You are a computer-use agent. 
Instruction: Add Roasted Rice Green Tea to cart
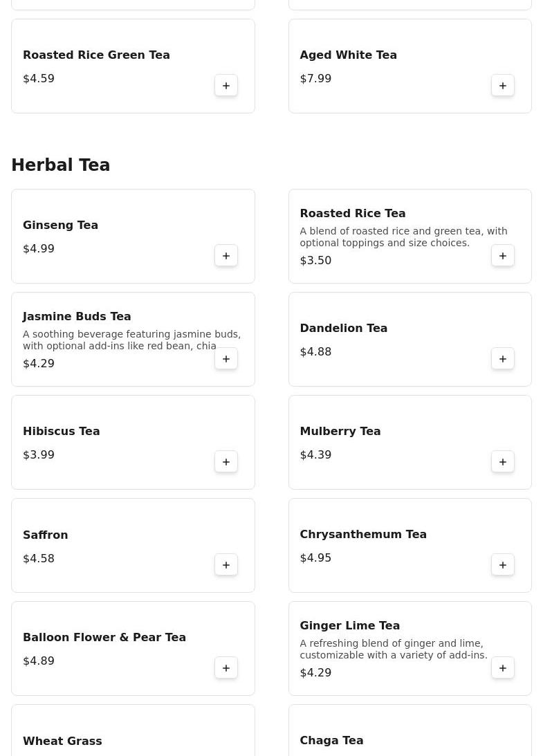click(226, 86)
